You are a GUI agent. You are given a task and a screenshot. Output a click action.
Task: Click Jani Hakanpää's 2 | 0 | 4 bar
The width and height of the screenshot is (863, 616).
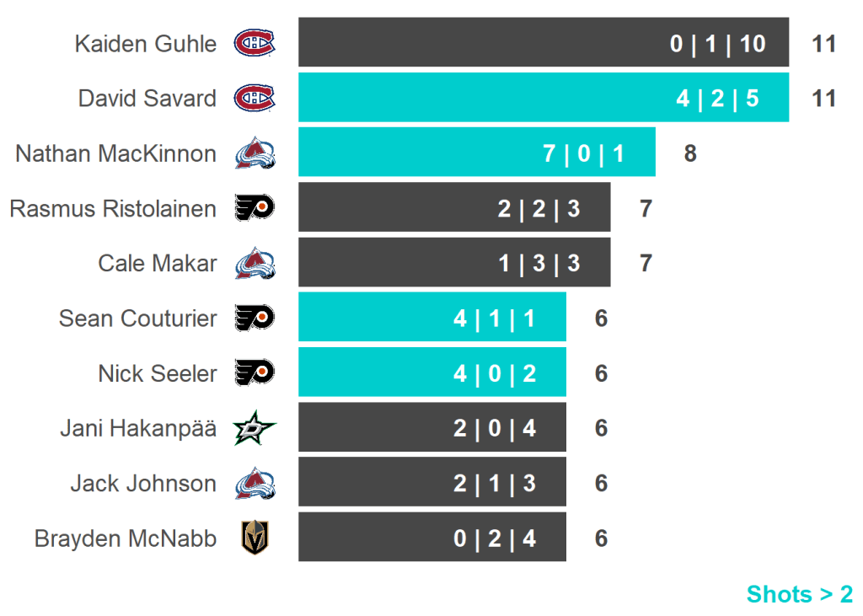click(431, 428)
